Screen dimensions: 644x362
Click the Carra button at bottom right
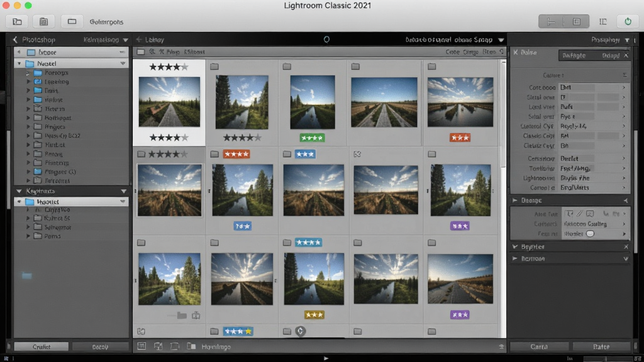point(539,347)
